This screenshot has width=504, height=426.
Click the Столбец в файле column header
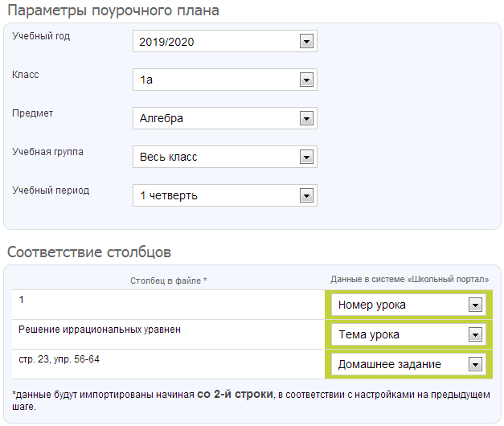[169, 280]
